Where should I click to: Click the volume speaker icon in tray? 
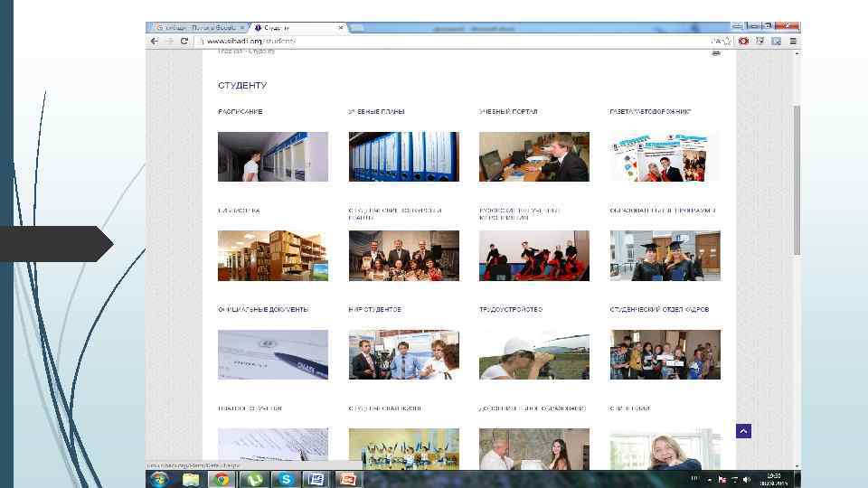pos(747,480)
